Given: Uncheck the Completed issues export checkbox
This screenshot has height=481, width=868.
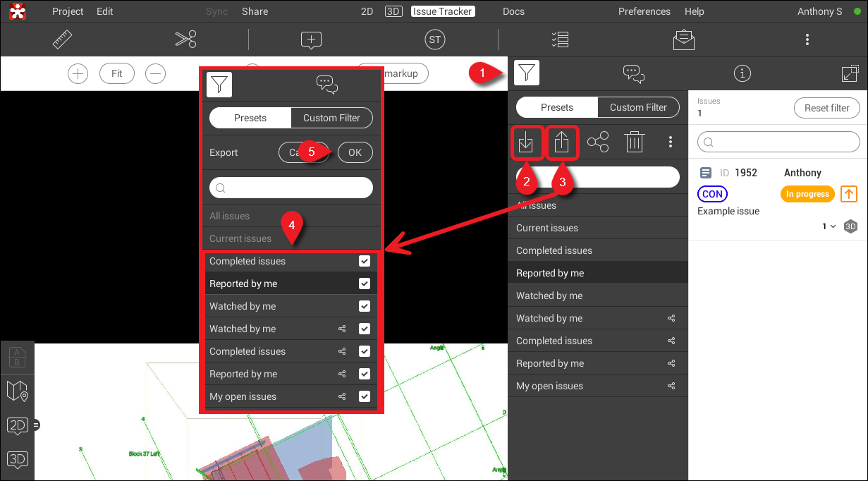Looking at the screenshot, I should click(x=365, y=260).
